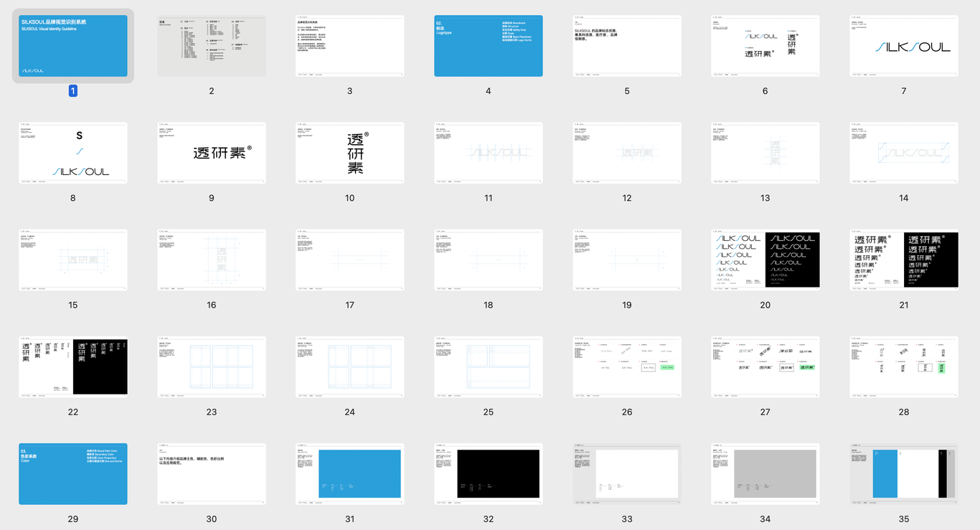Select slide 32 black color swatch thumbnail
Viewport: 980px width, 530px height.
[x=489, y=473]
